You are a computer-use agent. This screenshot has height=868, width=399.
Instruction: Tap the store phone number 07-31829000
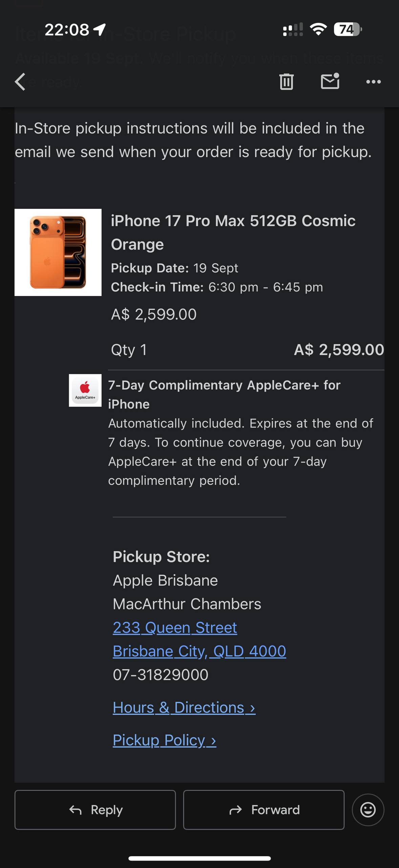[161, 675]
